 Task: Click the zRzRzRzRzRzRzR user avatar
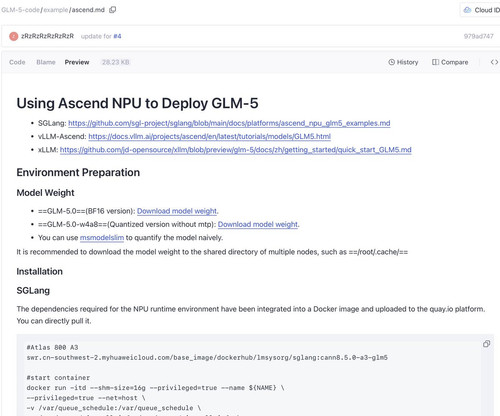pos(13,36)
